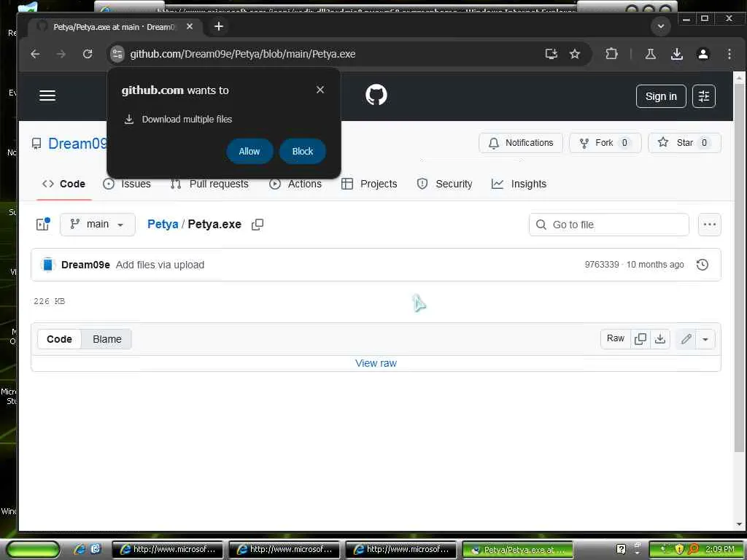747x560 pixels.
Task: Click the Windows Start button
Action: tap(32, 550)
